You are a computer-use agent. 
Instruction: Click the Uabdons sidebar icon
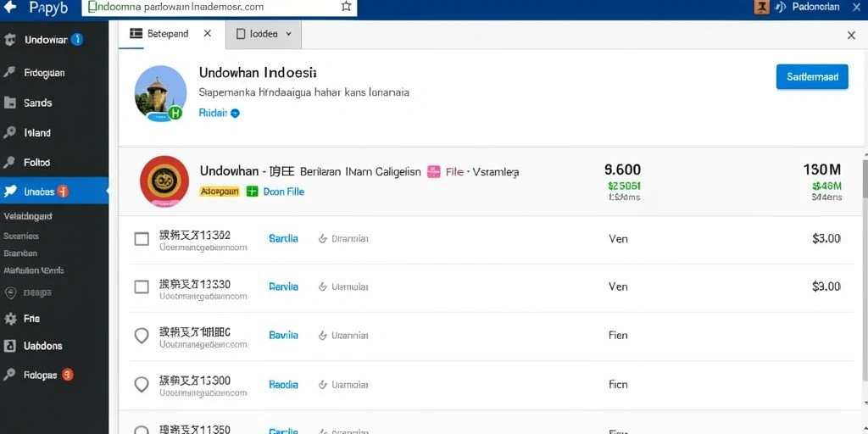point(9,346)
